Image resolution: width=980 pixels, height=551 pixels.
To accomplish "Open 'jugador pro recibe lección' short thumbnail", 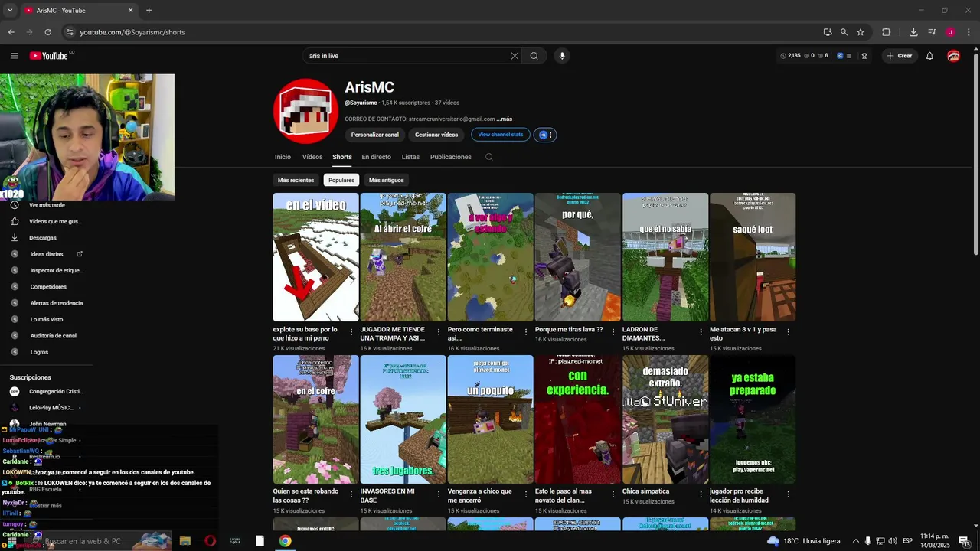I will click(753, 419).
